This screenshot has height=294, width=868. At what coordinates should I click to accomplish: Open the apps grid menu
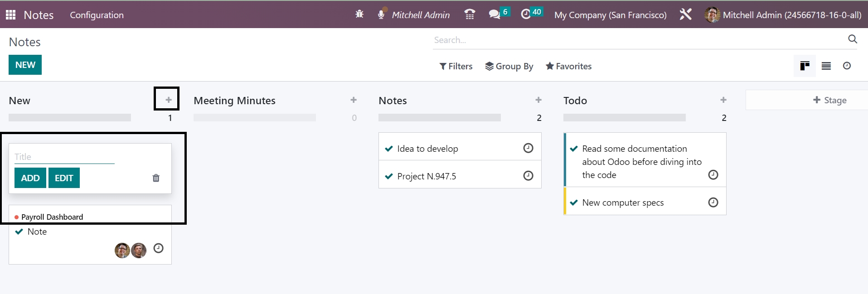pyautogui.click(x=11, y=15)
